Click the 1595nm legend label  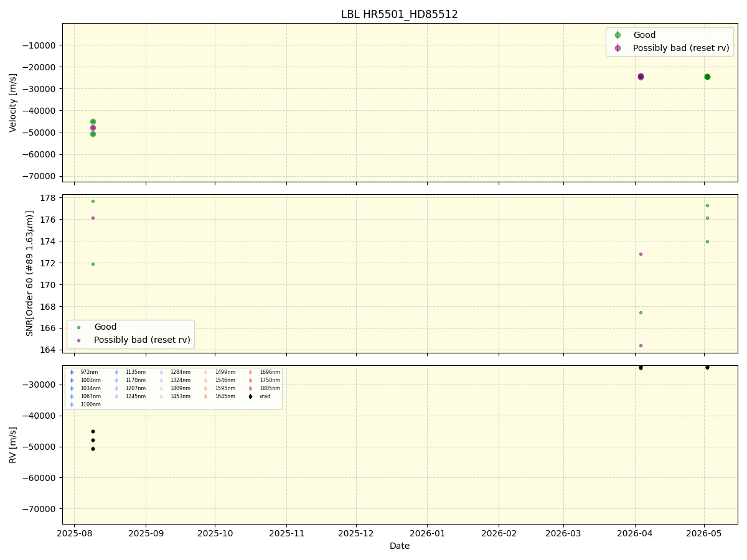(225, 388)
